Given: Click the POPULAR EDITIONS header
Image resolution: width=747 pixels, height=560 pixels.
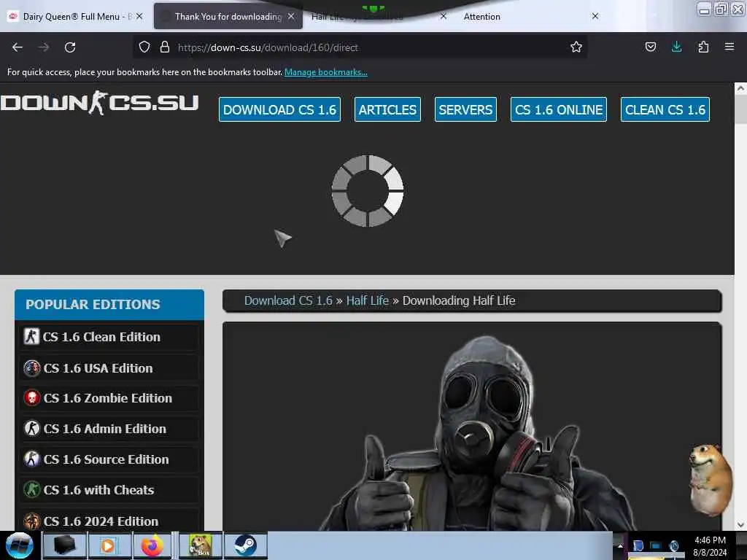Looking at the screenshot, I should tap(109, 304).
